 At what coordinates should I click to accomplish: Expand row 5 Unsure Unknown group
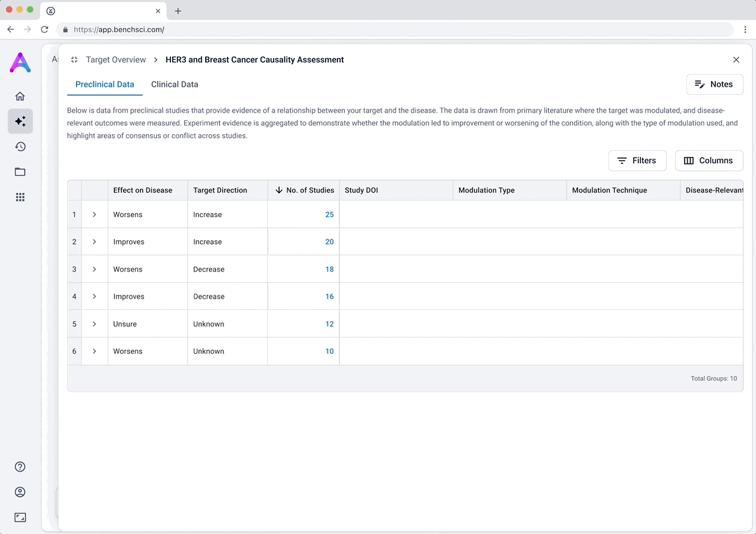coord(94,324)
